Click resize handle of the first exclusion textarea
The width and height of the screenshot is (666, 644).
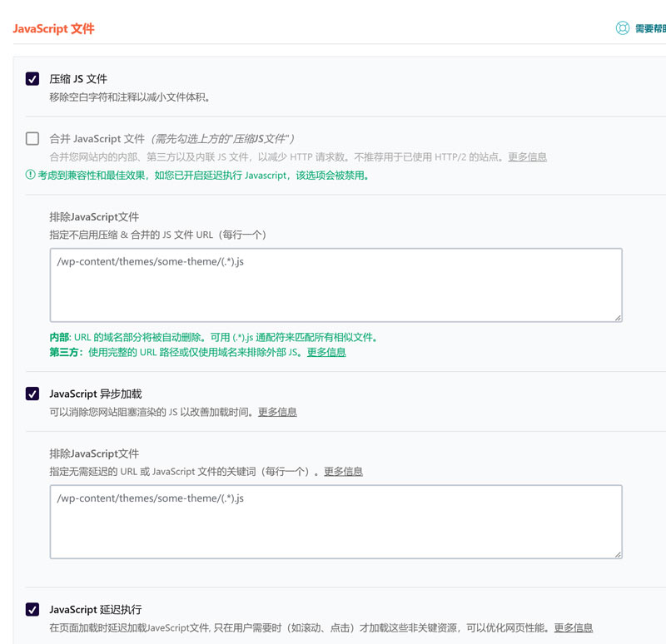point(617,316)
